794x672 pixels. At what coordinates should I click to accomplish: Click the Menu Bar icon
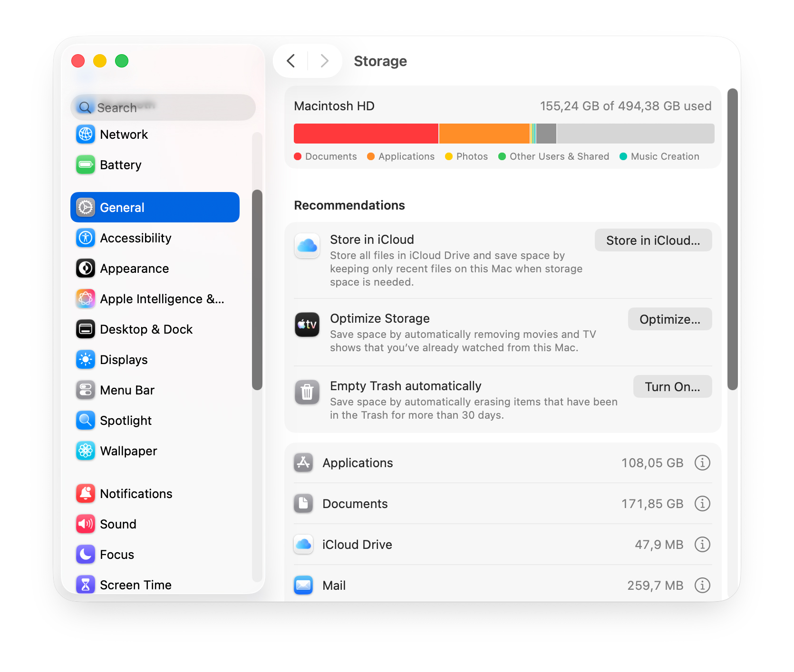(x=86, y=390)
